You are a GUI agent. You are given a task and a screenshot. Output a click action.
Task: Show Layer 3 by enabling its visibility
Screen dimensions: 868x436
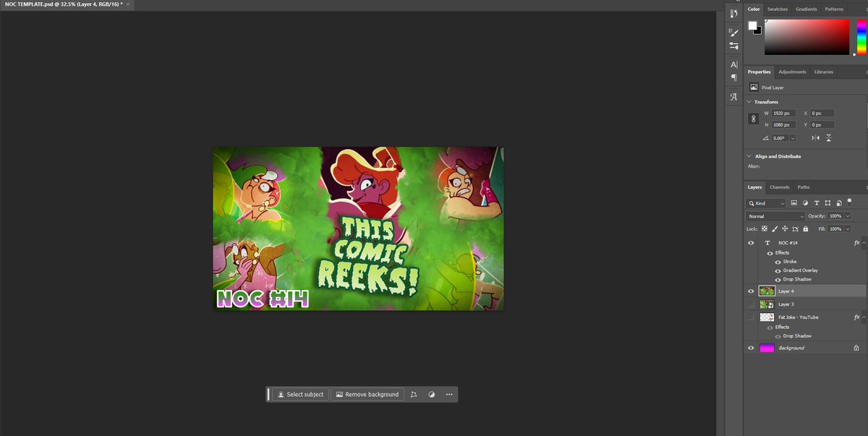[751, 304]
